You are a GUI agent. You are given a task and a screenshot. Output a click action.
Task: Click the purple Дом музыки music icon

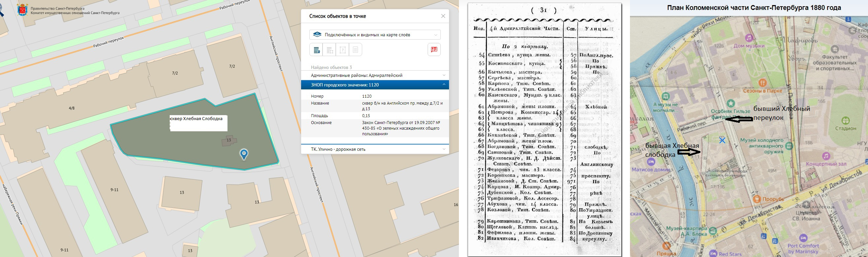[749, 38]
